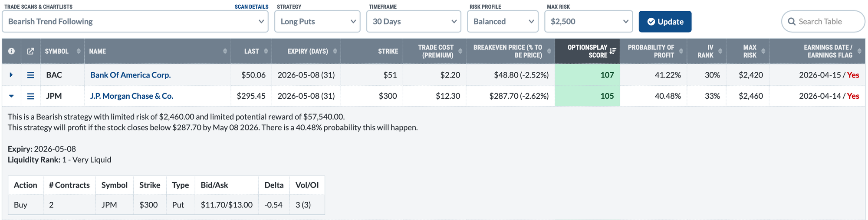This screenshot has height=220, width=868.
Task: Open the J.P. Morgan Chase & Co. link
Action: 132,96
